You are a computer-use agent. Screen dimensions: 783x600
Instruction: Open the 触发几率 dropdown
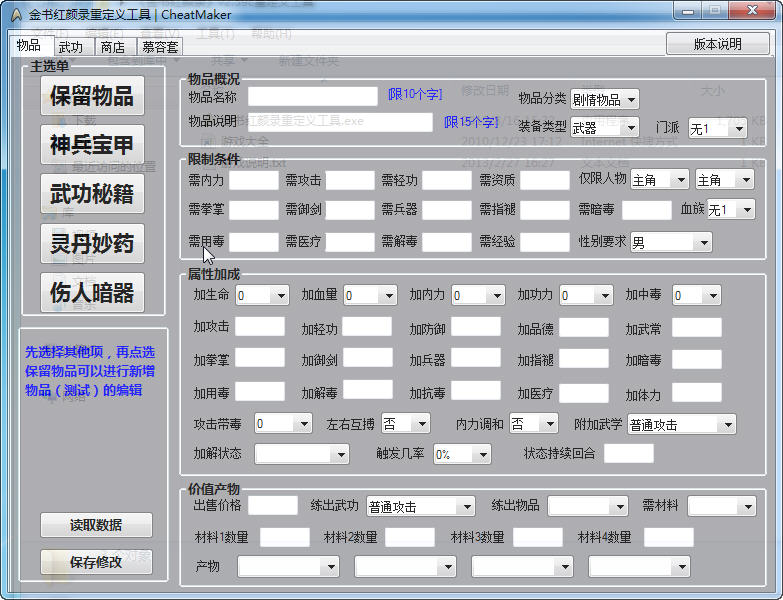pyautogui.click(x=462, y=454)
